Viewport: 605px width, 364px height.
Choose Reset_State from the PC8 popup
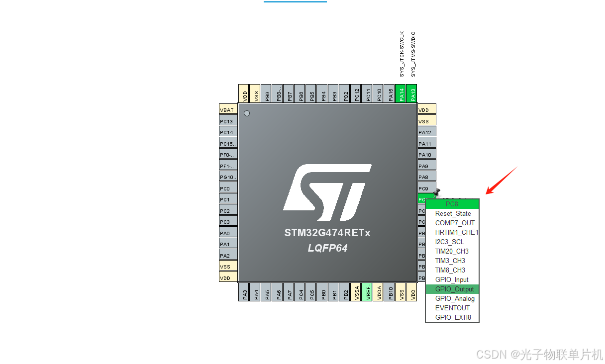pos(452,213)
